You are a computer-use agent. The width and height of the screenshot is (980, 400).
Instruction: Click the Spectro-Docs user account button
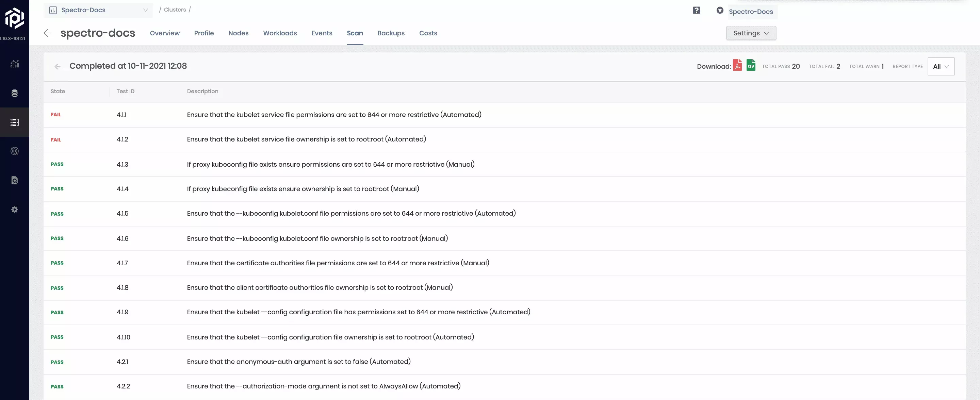point(750,12)
